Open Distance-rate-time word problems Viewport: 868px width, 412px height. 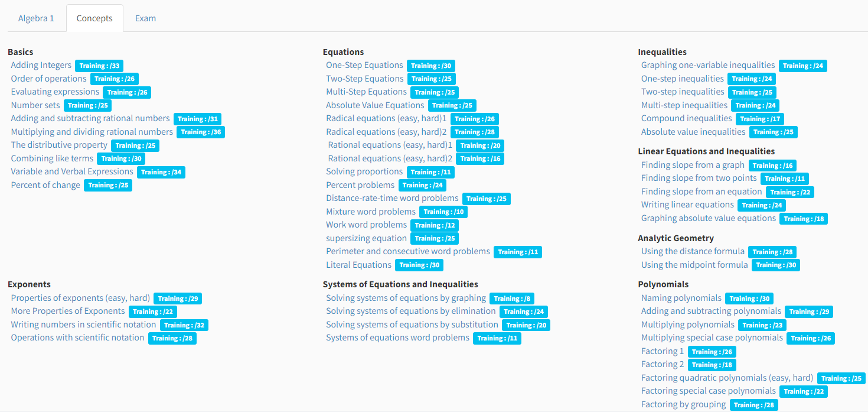click(x=392, y=198)
